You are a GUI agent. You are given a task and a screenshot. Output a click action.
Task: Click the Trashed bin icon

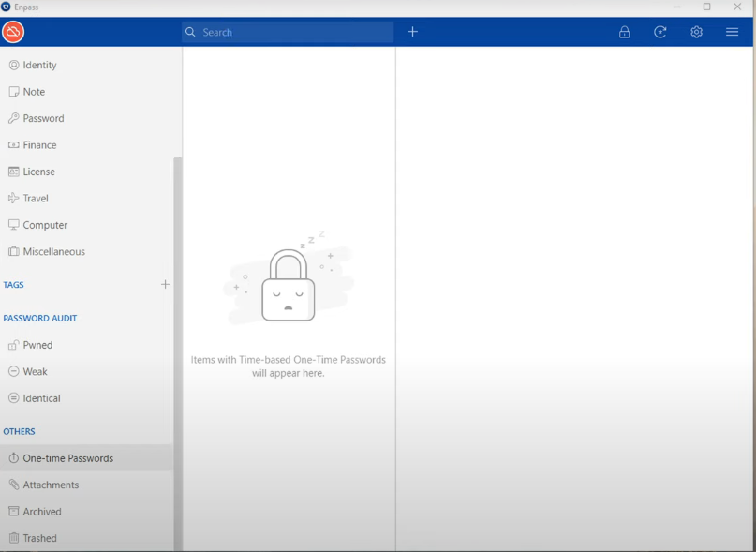[14, 538]
